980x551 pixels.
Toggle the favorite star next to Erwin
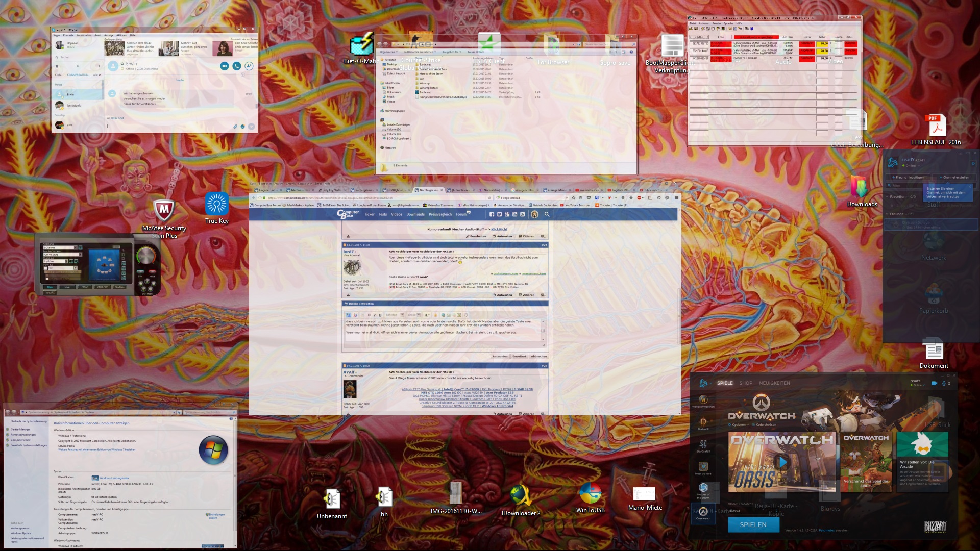tap(122, 64)
